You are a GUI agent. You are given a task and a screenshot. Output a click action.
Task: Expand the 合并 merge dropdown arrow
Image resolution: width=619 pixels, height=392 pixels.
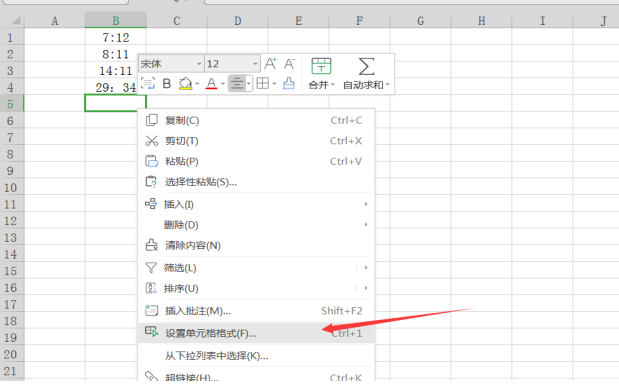333,84
